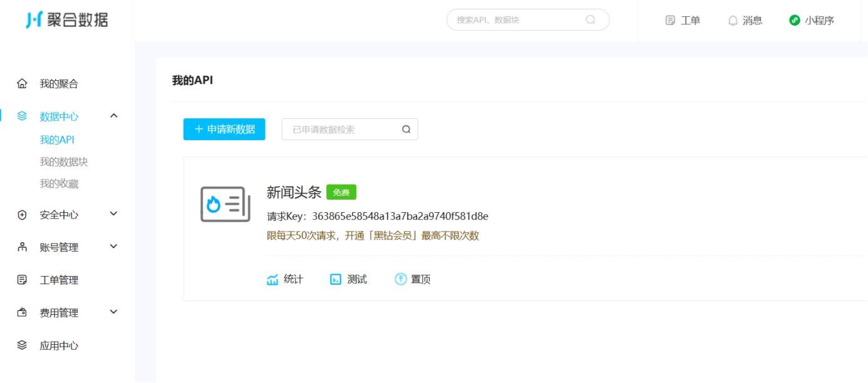
Task: Click the green 小程序 icon
Action: click(x=795, y=20)
